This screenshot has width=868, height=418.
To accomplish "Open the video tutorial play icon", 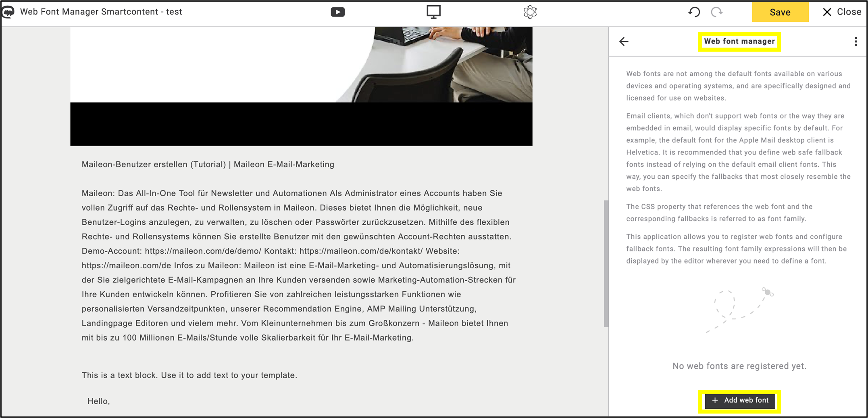I will click(x=338, y=12).
